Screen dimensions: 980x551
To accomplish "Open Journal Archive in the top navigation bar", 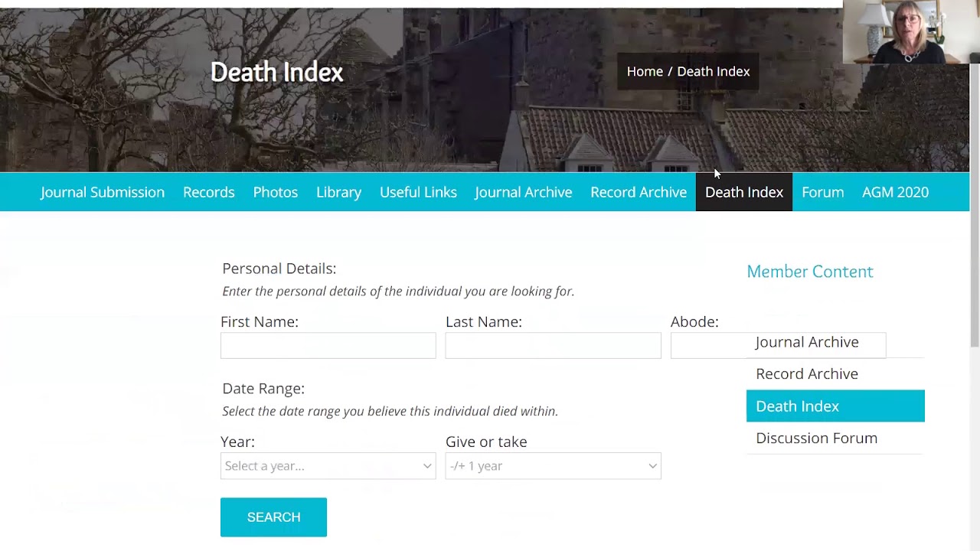I will [x=524, y=192].
